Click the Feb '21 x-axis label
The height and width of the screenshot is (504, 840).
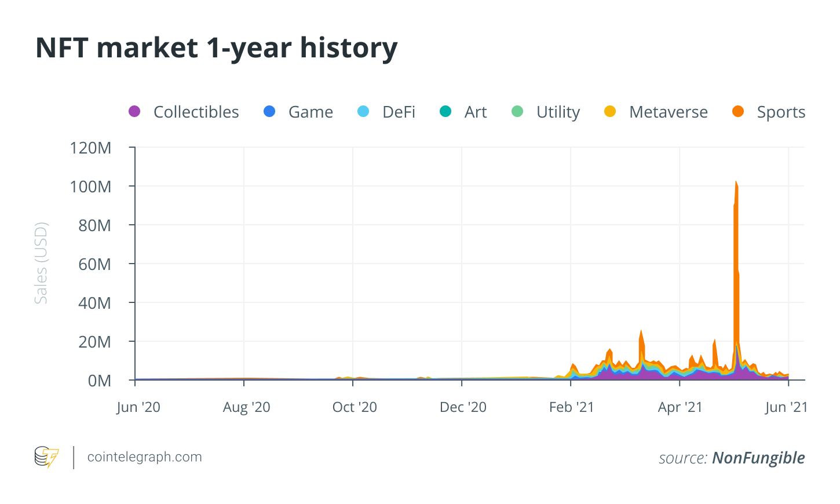tap(571, 407)
